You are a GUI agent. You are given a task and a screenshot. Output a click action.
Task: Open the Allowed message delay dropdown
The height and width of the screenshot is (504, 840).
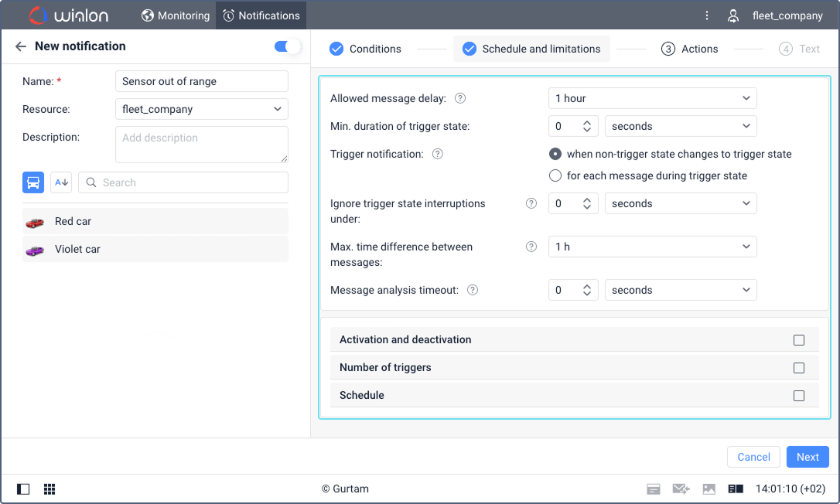(652, 98)
